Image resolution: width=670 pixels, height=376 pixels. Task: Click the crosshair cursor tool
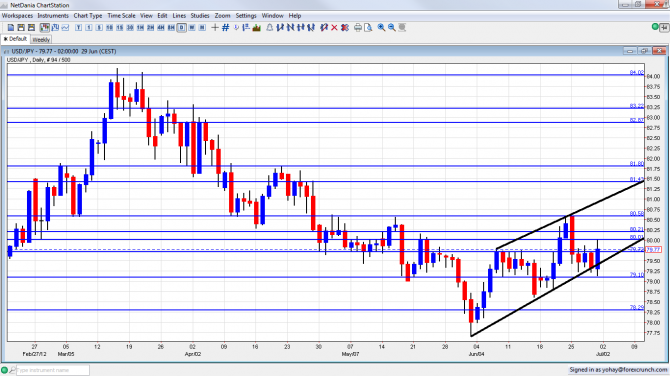click(215, 27)
